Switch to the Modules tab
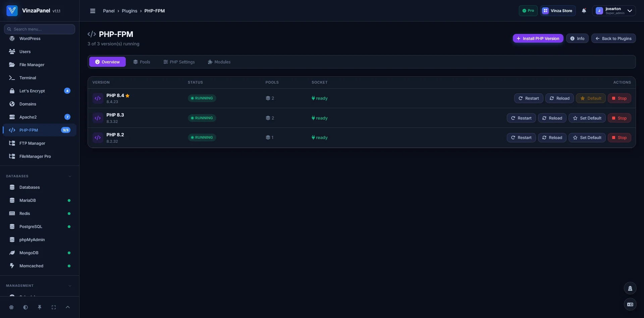The height and width of the screenshot is (318, 644). pos(219,62)
